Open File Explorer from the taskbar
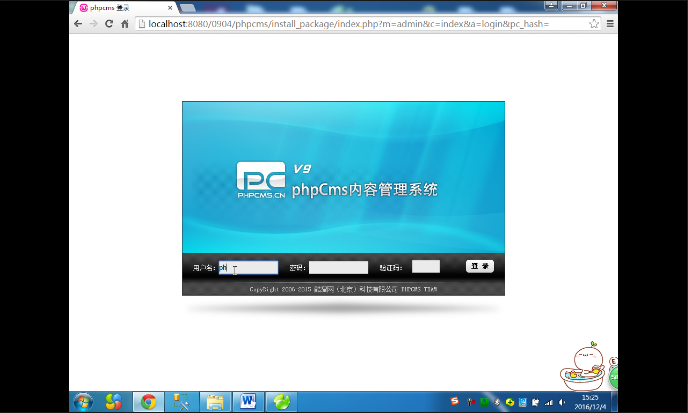Image resolution: width=688 pixels, height=413 pixels. 215,402
